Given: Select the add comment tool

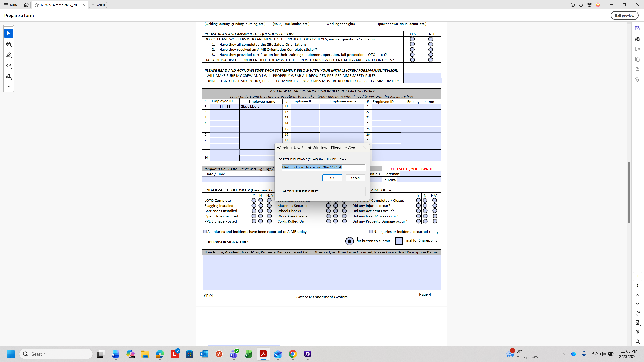Looking at the screenshot, I should pos(9,44).
